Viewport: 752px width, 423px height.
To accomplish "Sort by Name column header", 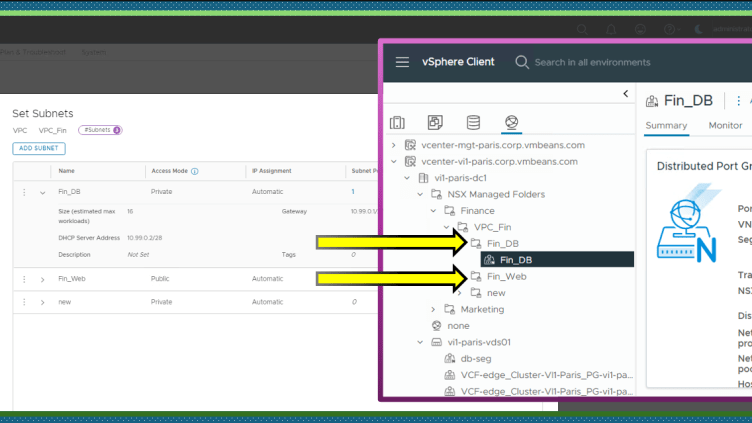I will 67,171.
